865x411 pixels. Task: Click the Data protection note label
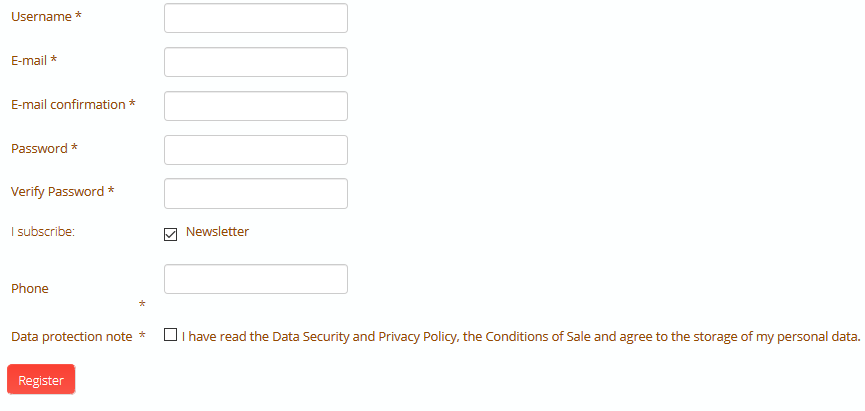[71, 337]
